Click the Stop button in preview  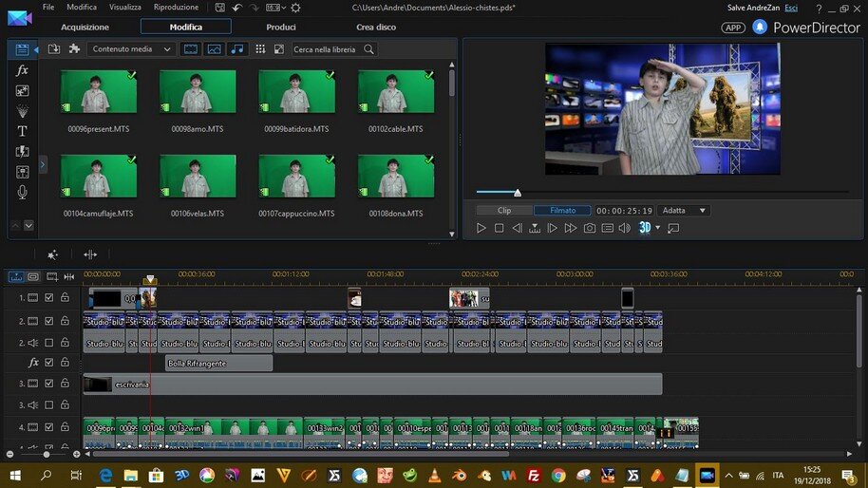coord(499,228)
